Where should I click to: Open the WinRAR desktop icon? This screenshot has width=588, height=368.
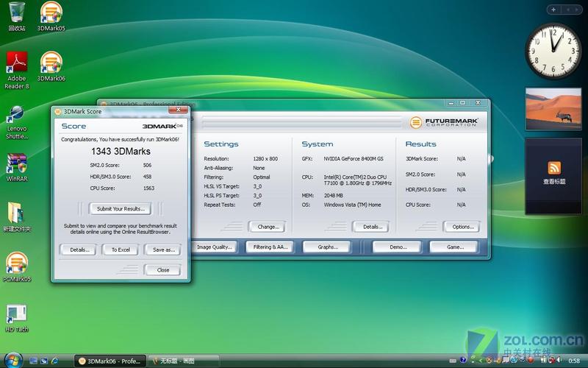pyautogui.click(x=17, y=168)
